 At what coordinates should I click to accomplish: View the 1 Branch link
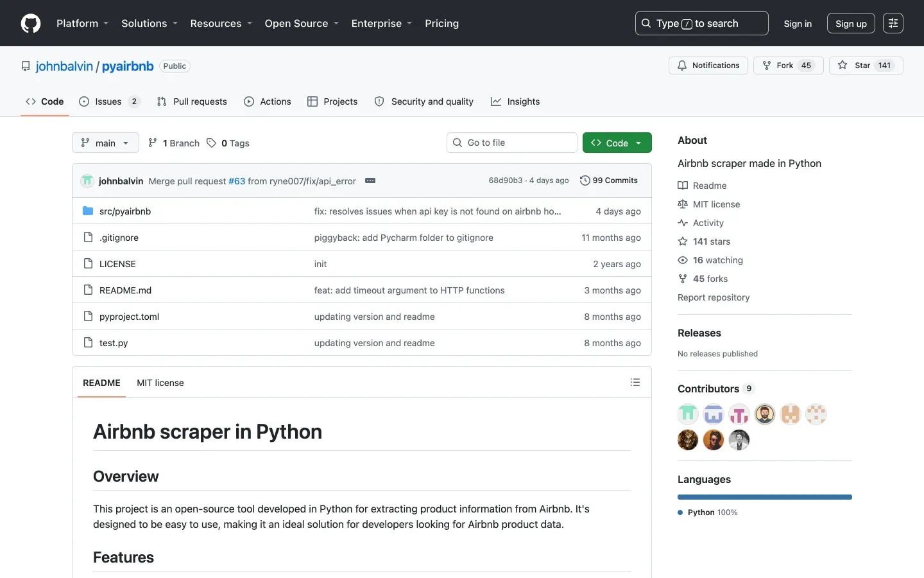(x=173, y=143)
